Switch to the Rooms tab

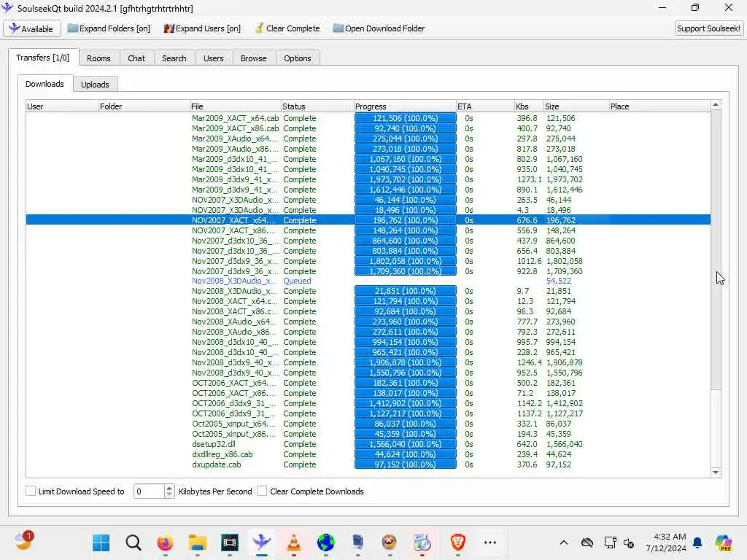coord(98,58)
